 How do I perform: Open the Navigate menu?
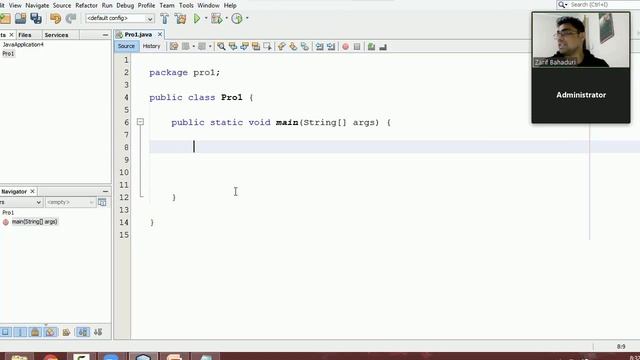(37, 5)
